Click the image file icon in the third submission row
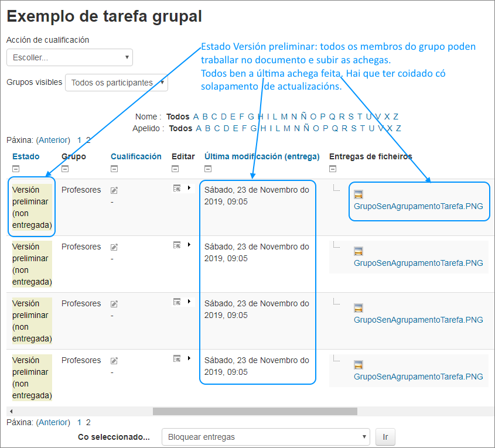 (358, 307)
